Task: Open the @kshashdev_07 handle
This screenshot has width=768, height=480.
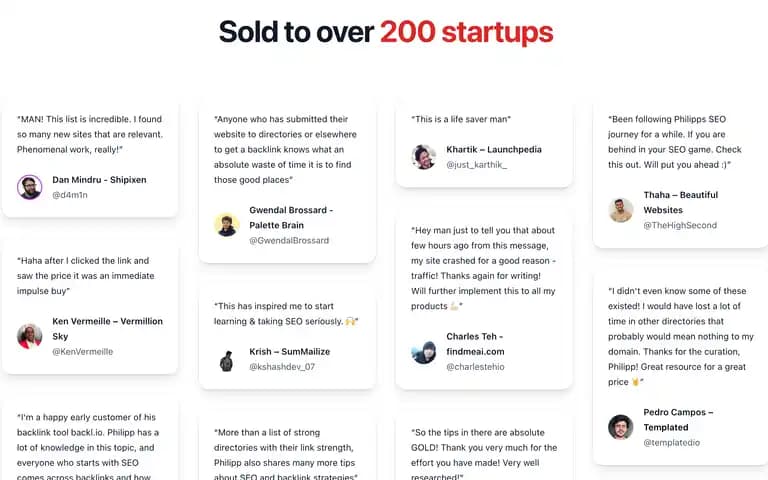Action: point(282,367)
